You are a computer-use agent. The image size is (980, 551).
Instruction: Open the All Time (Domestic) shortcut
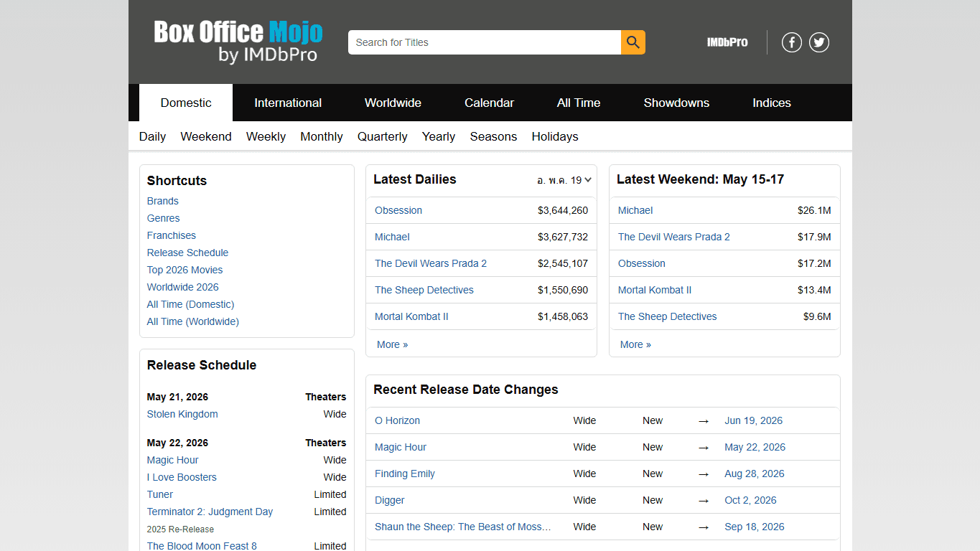[191, 304]
